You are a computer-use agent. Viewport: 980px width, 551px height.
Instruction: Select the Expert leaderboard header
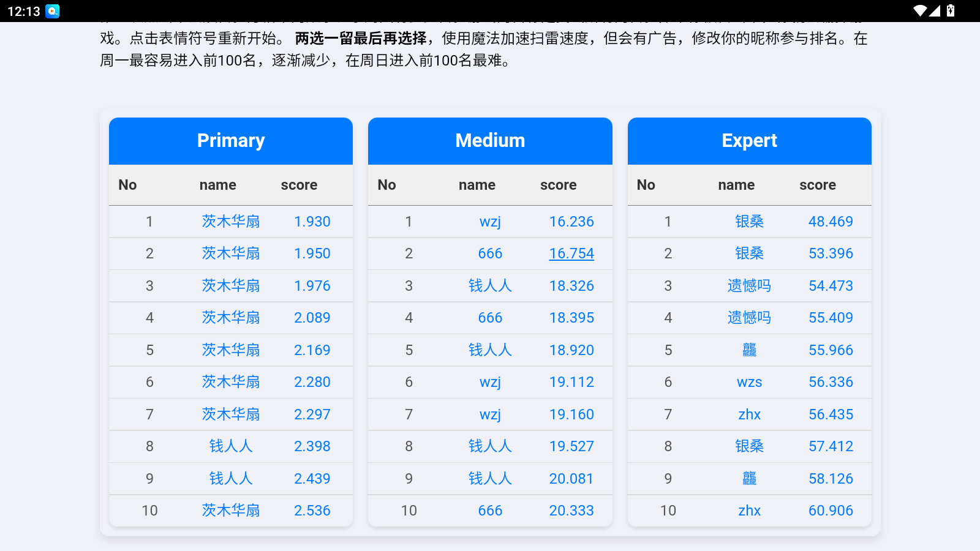pos(749,141)
